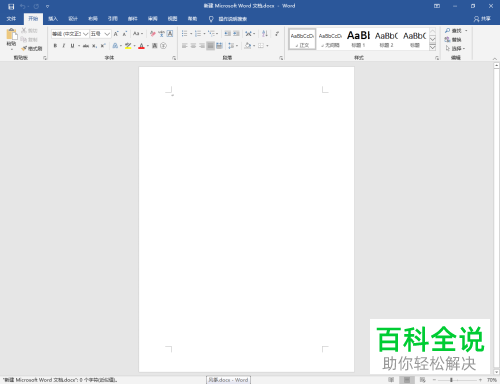Switch to the Insert tab

click(x=53, y=19)
